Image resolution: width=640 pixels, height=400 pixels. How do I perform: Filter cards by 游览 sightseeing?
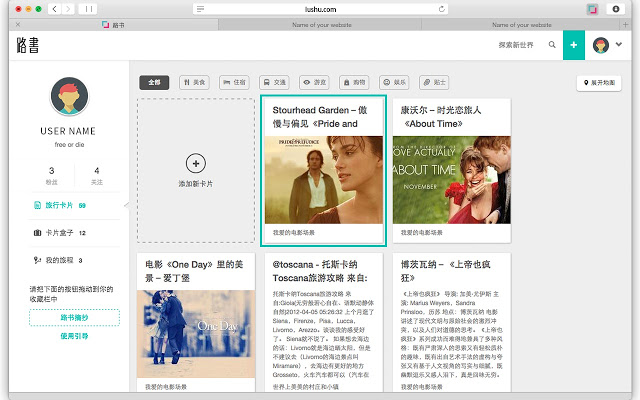click(x=314, y=82)
